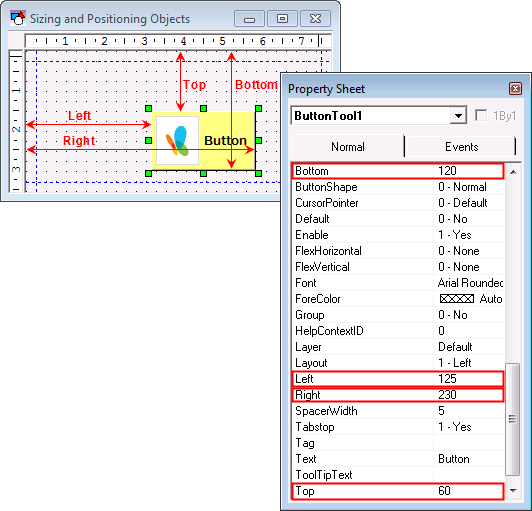The image size is (532, 511).
Task: Click the Tabstop value 1 - Yes
Action: tap(455, 427)
